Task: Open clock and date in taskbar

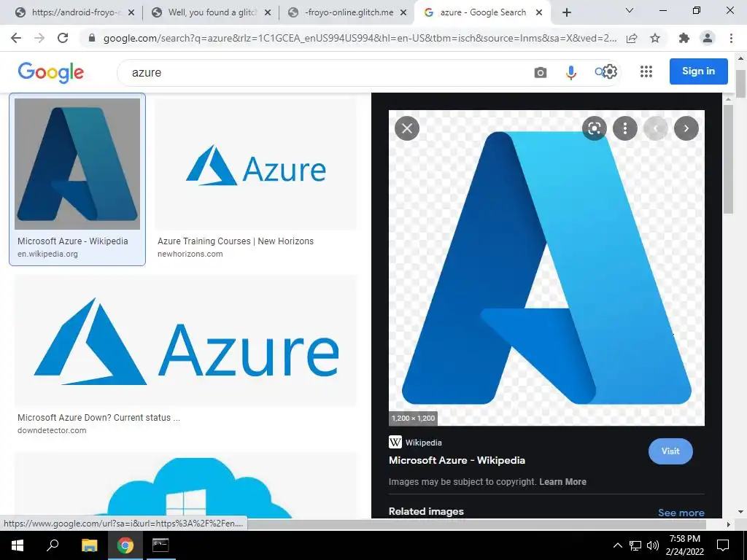Action: [x=684, y=545]
